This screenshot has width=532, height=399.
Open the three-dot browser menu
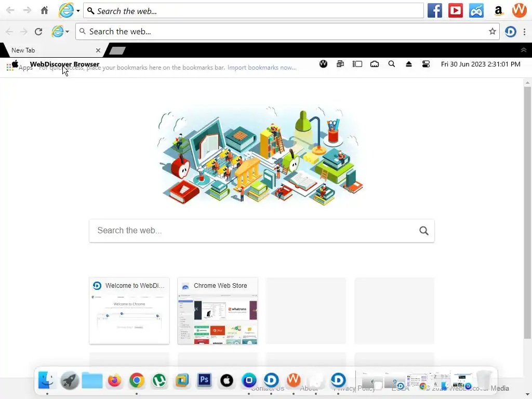coord(525,32)
